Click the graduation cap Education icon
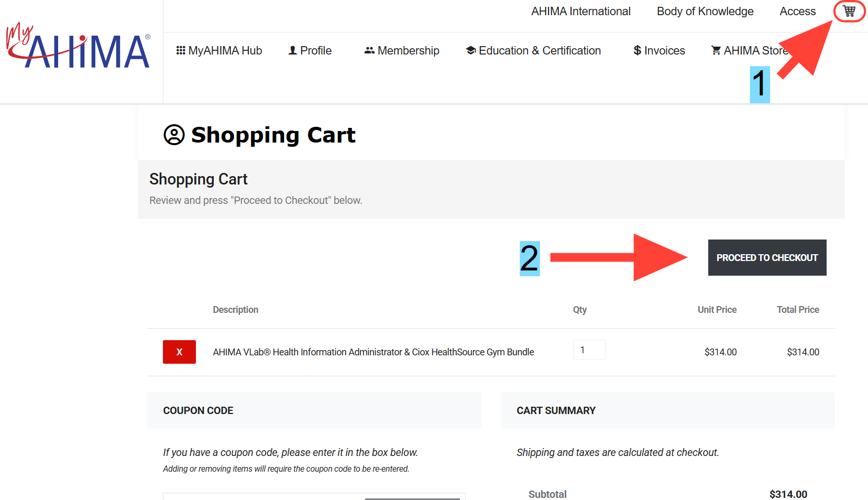This screenshot has width=868, height=500. pos(471,50)
